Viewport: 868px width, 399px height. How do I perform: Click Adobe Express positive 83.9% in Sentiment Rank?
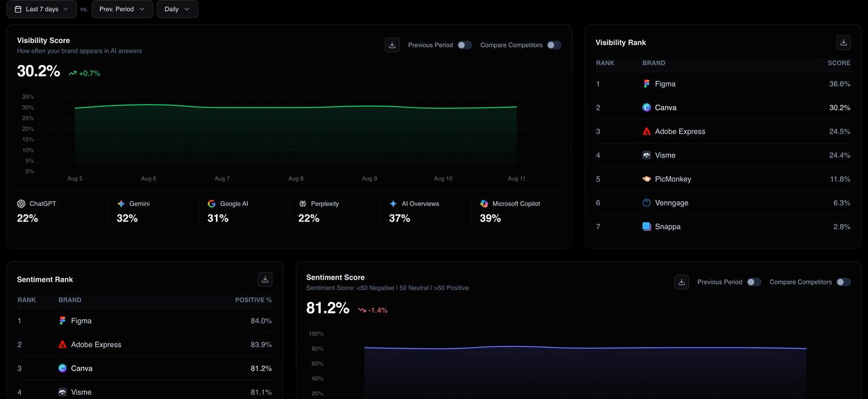click(x=261, y=345)
